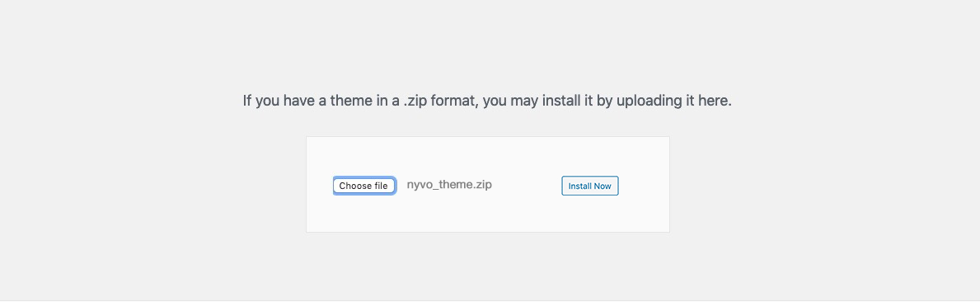
Task: Click the word "uploading" in the heading
Action: tap(649, 101)
